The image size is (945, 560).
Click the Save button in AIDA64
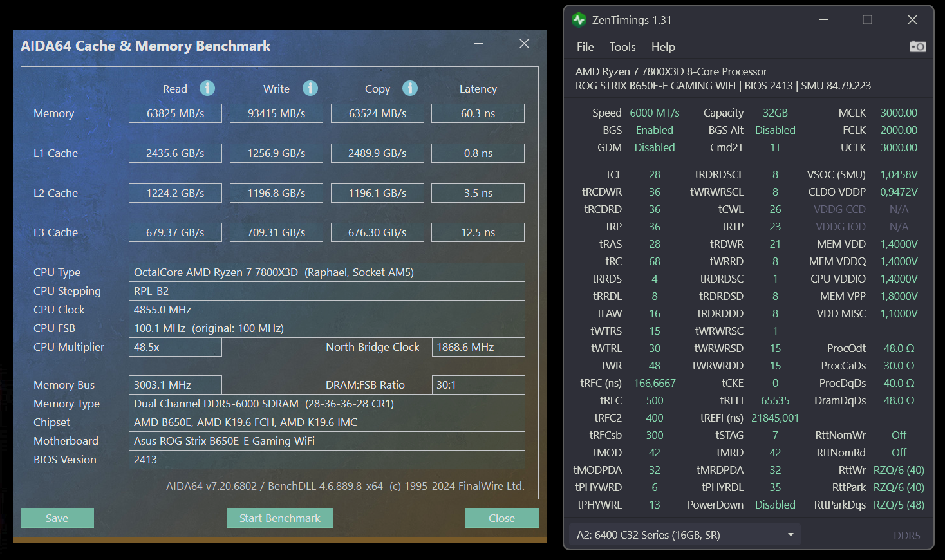point(57,518)
